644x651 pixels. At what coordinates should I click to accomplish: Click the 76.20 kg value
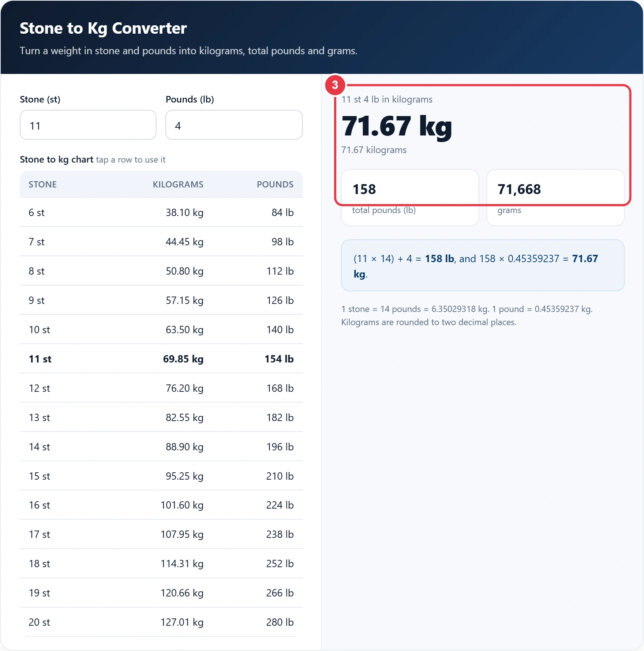pos(184,388)
